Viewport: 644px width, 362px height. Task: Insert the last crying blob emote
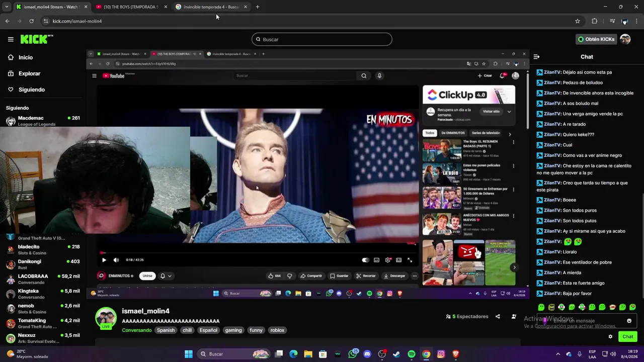click(632, 307)
